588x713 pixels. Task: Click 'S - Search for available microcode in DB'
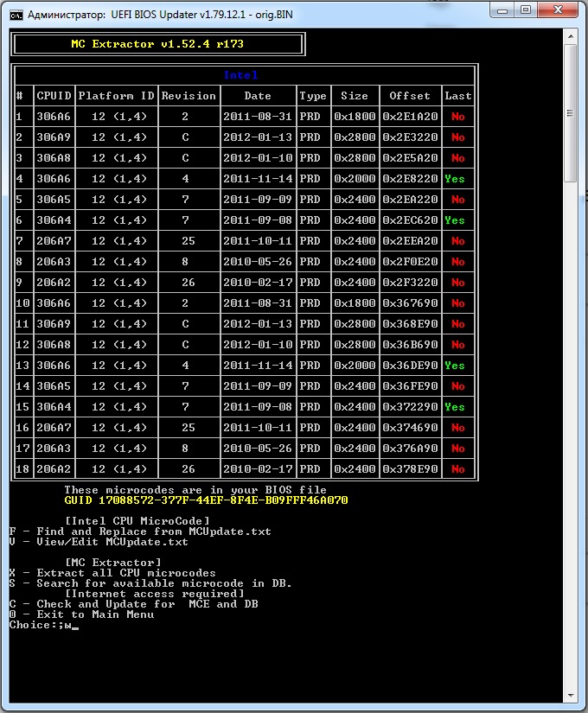click(150, 583)
